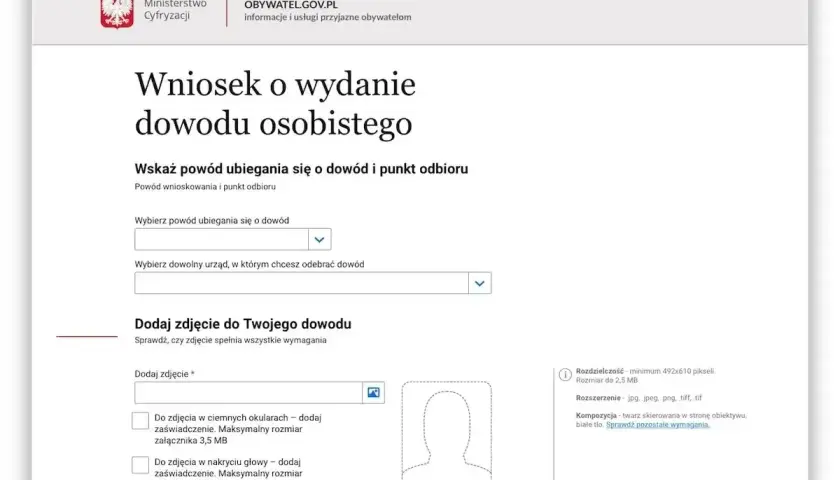The image size is (840, 480).
Task: Click 'Wskaż powód ubiegania się o dowód' heading
Action: pos(301,169)
